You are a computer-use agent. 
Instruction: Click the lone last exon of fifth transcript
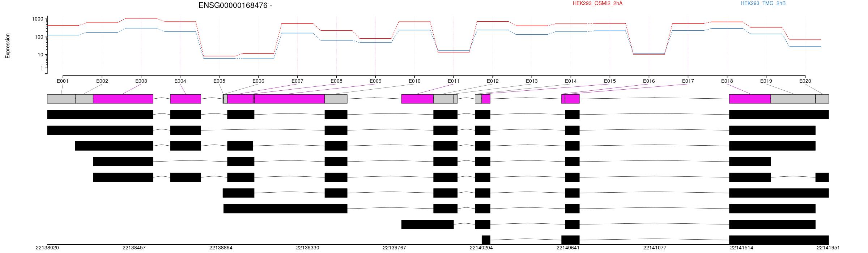click(x=822, y=177)
